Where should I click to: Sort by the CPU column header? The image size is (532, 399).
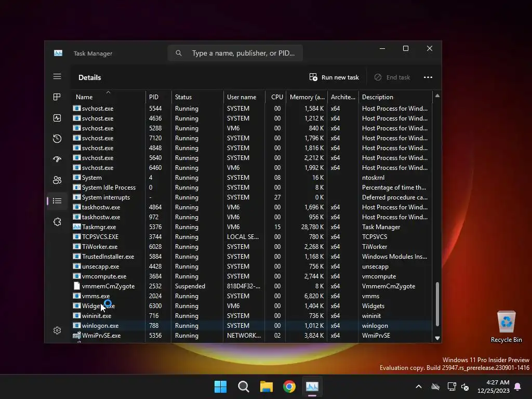[x=277, y=97]
